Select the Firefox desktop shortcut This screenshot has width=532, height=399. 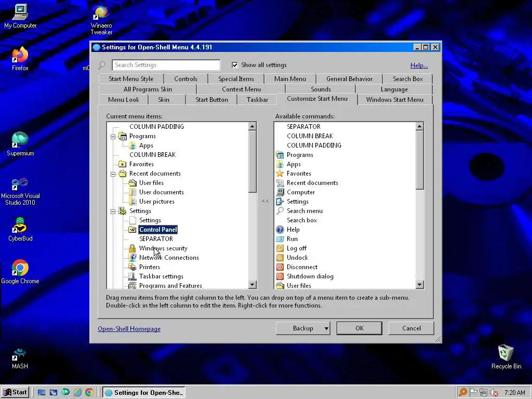[x=20, y=59]
